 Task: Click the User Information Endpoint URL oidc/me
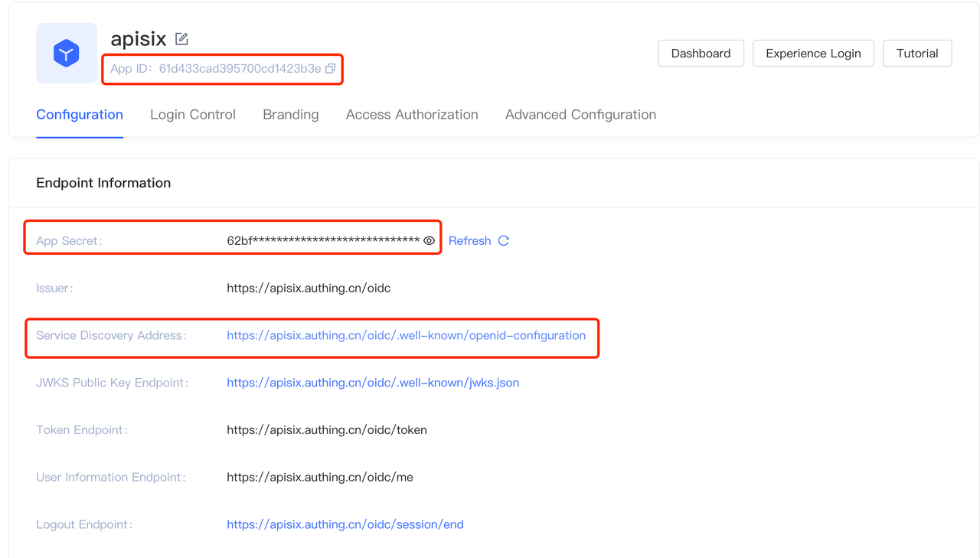[x=320, y=477]
